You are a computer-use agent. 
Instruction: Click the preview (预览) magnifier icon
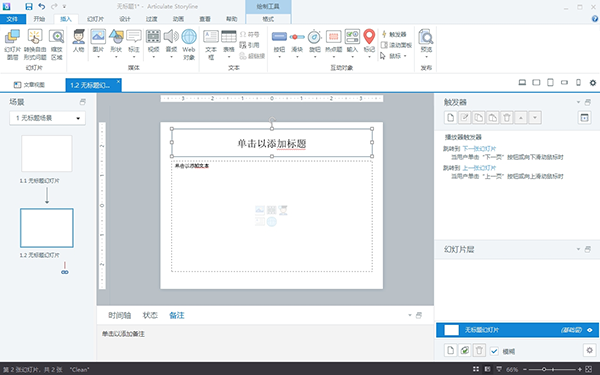[426, 36]
